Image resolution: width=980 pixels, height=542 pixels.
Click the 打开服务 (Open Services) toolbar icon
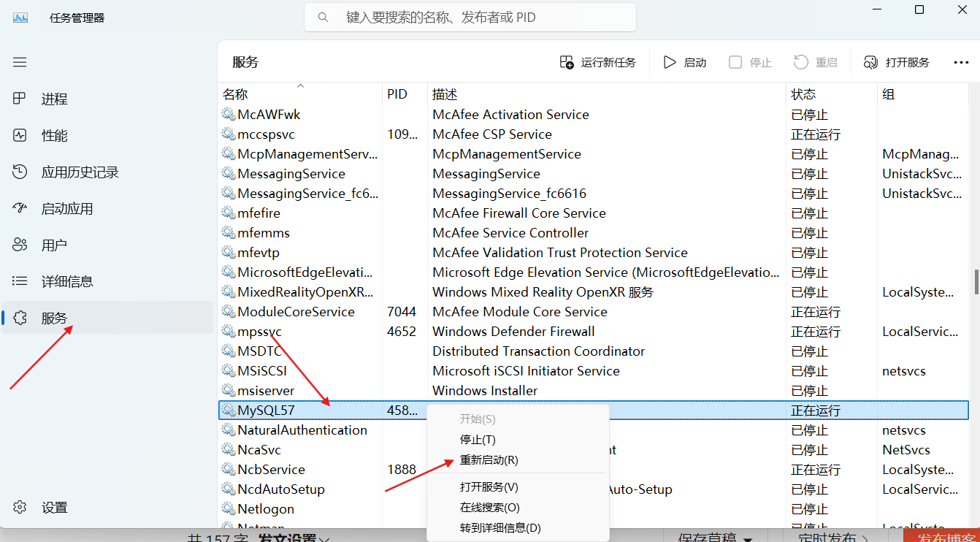(x=870, y=62)
